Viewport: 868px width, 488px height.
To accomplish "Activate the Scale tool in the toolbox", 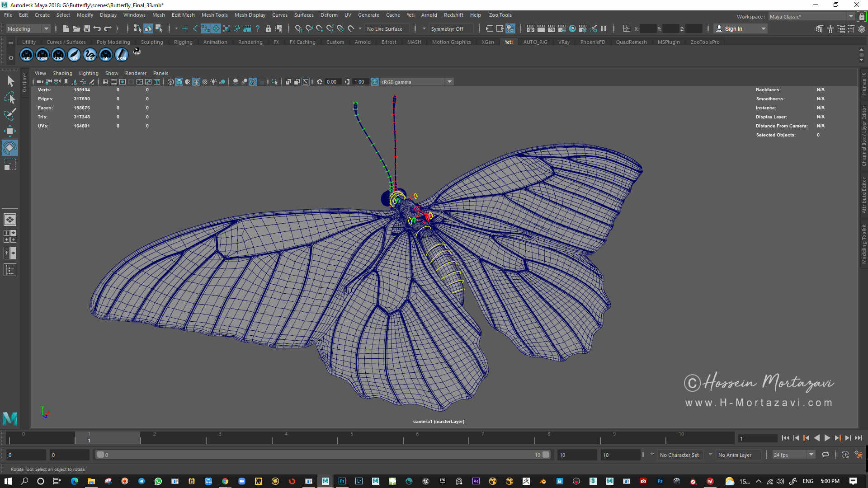I will (10, 164).
